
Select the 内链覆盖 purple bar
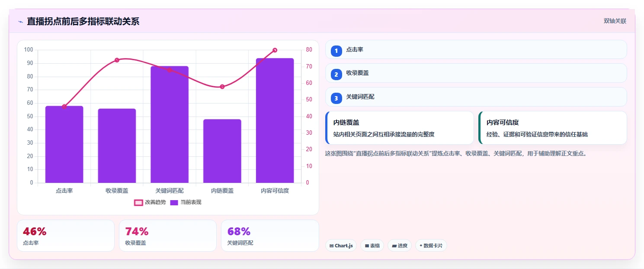point(222,151)
